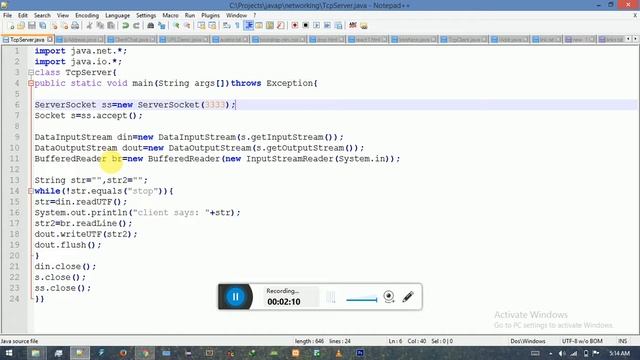Click the Redo toolbar icon
The image size is (640, 360).
pos(136,26)
